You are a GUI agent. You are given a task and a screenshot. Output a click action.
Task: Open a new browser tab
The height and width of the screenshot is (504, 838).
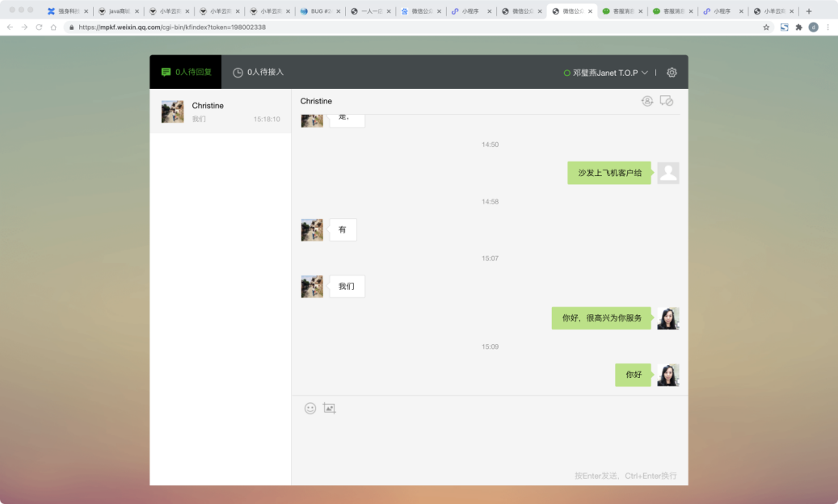[809, 11]
